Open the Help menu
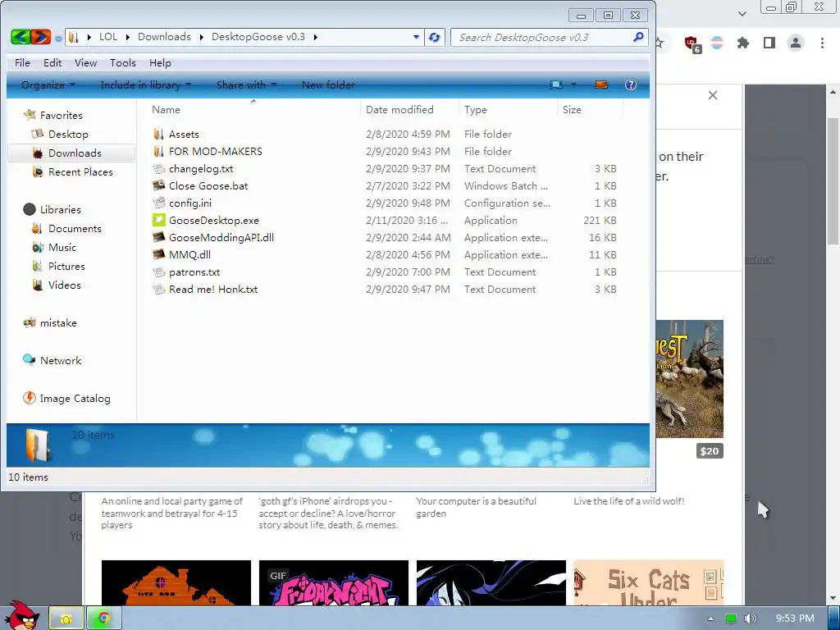 click(160, 63)
